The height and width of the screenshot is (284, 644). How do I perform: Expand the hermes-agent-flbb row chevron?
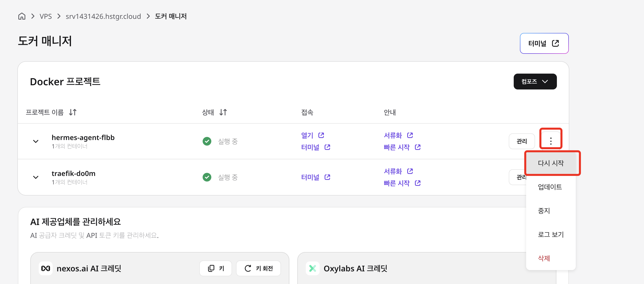click(36, 141)
